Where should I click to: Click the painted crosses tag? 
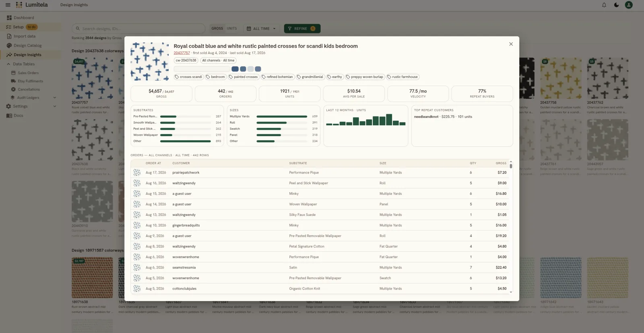click(243, 77)
